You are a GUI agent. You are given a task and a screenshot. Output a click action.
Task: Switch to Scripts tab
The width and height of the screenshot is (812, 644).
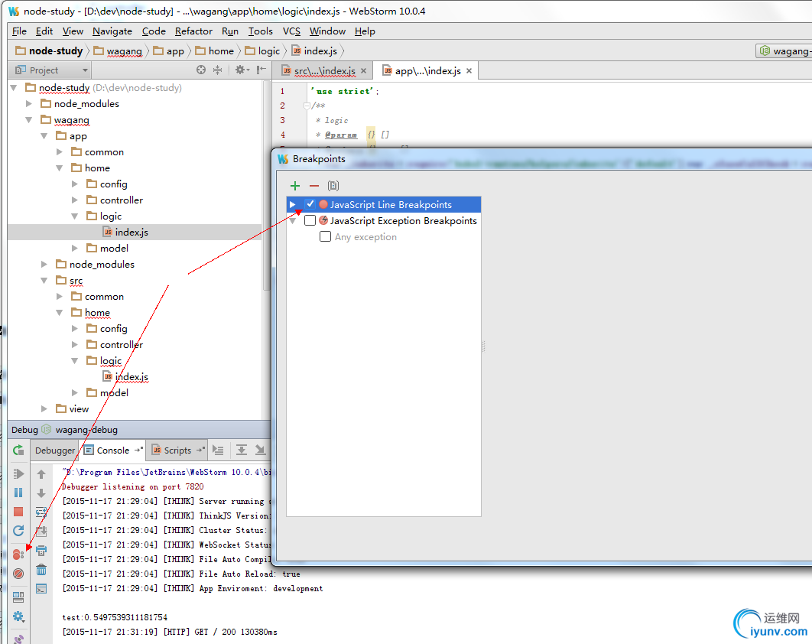(x=177, y=450)
